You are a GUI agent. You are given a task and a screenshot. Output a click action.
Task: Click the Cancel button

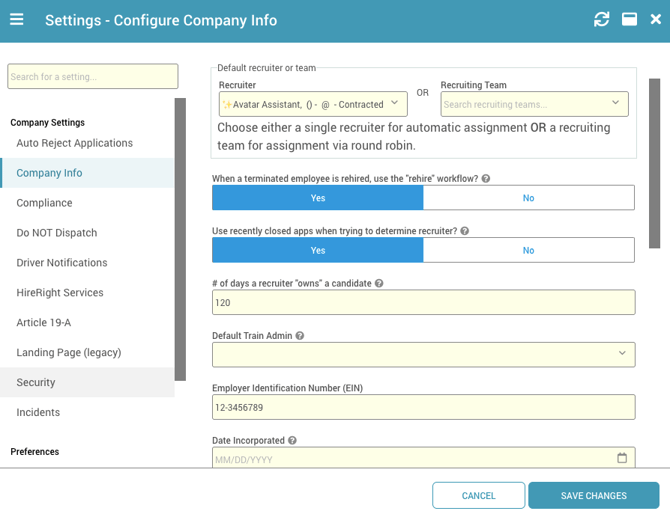click(x=478, y=495)
